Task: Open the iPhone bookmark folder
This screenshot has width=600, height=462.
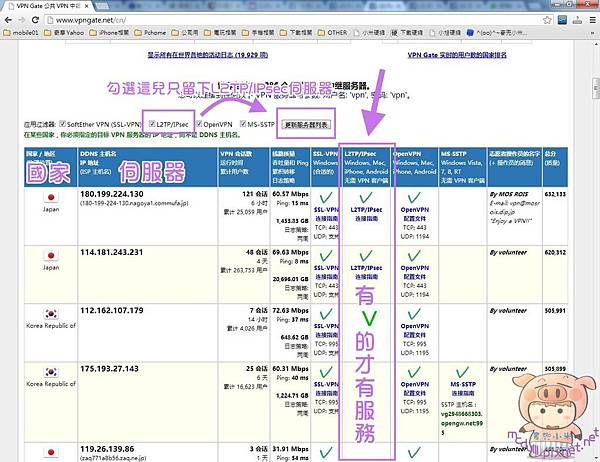Action: 109,33
